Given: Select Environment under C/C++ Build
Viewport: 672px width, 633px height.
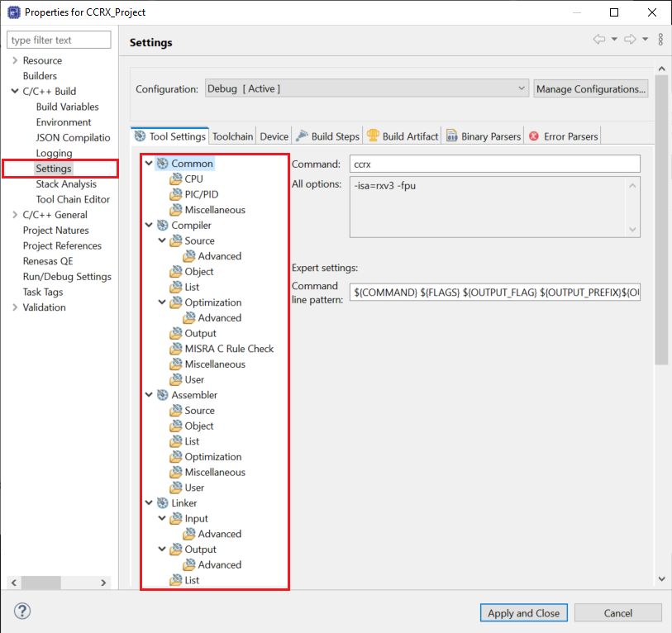Looking at the screenshot, I should 64,122.
